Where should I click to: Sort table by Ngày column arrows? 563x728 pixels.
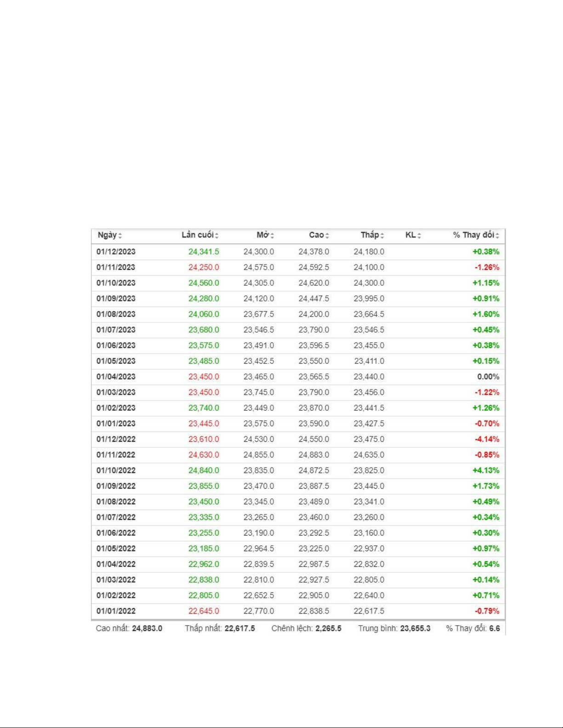point(120,236)
